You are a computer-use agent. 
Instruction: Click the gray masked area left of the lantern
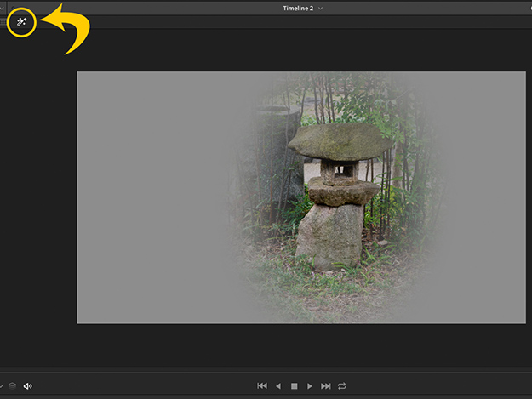[x=153, y=197]
